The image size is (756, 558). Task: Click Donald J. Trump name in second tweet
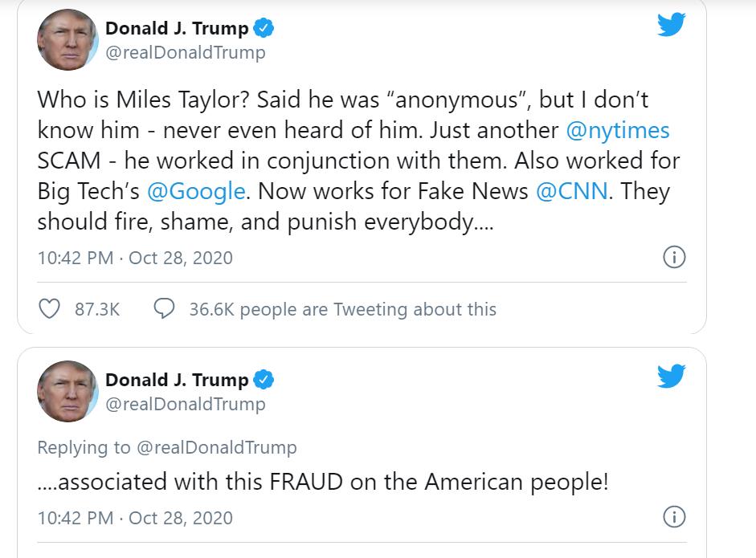coord(177,379)
